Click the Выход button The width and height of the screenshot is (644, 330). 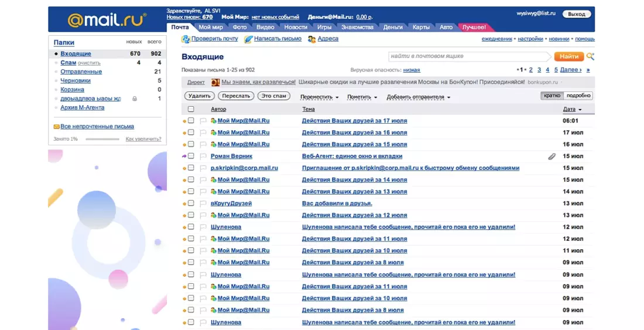(576, 14)
